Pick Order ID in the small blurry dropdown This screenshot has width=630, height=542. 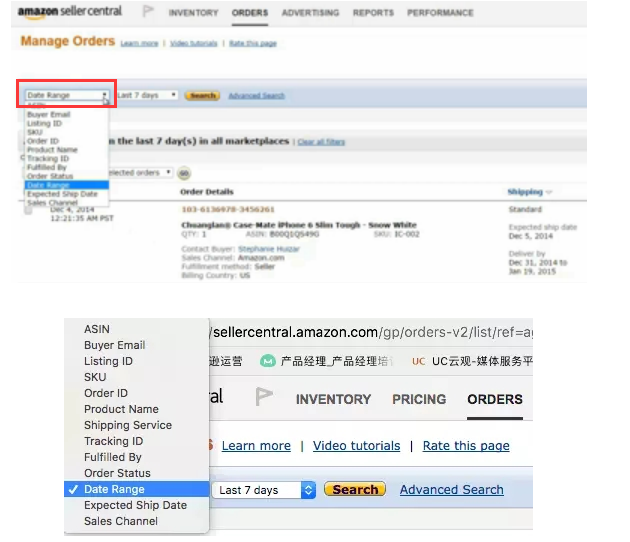coord(67,141)
